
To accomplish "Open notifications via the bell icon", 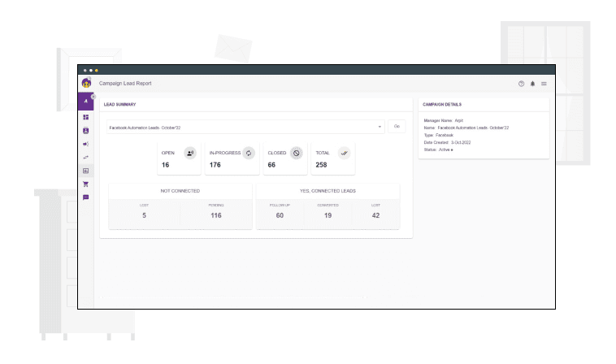I will click(x=532, y=84).
